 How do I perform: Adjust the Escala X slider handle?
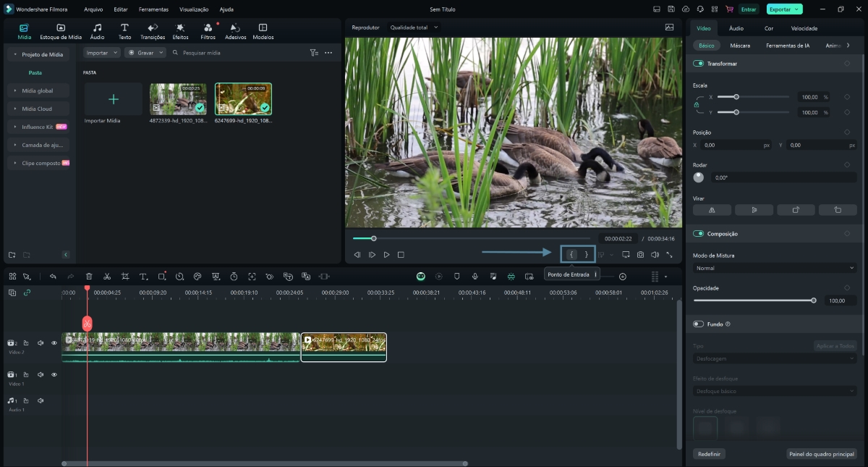pos(736,96)
